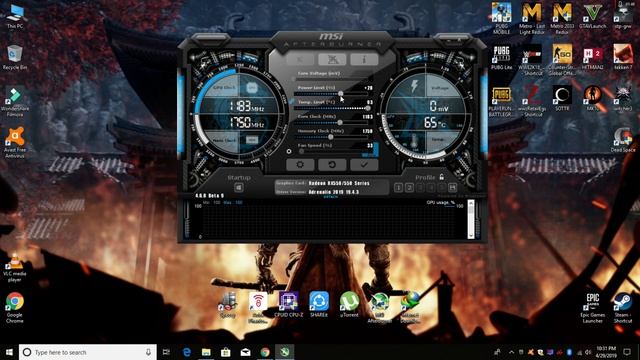The height and width of the screenshot is (360, 640).
Task: Adjust the Core Clock slider handle
Action: point(340,122)
